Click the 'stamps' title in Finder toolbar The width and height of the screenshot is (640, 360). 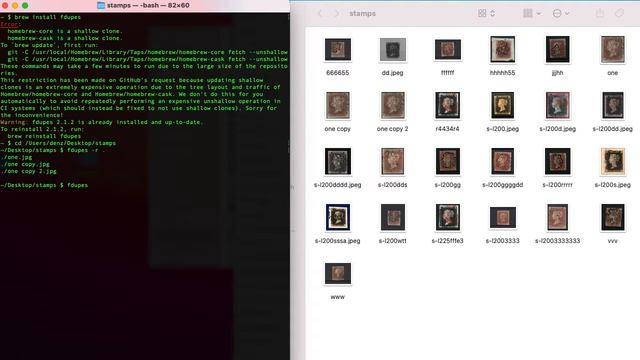[362, 13]
